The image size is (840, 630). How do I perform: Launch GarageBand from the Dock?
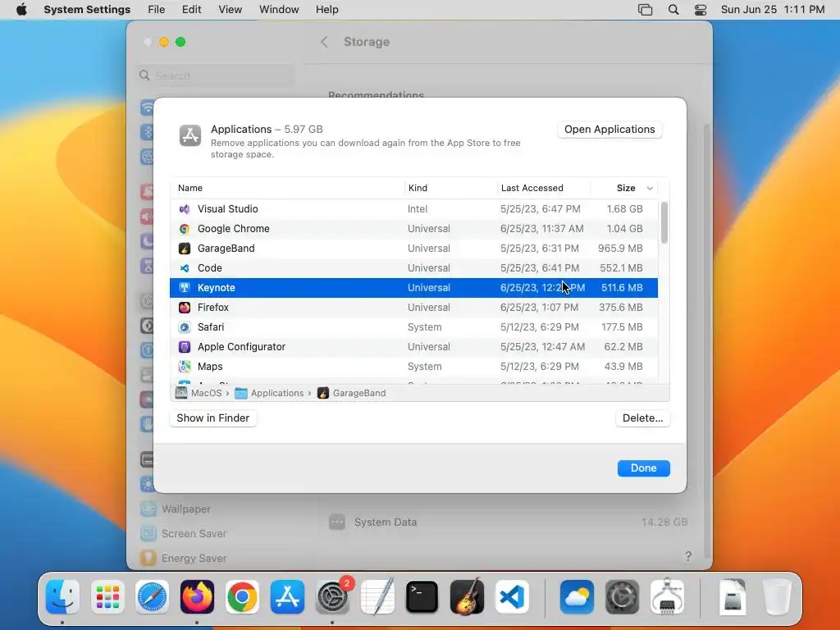pyautogui.click(x=467, y=597)
